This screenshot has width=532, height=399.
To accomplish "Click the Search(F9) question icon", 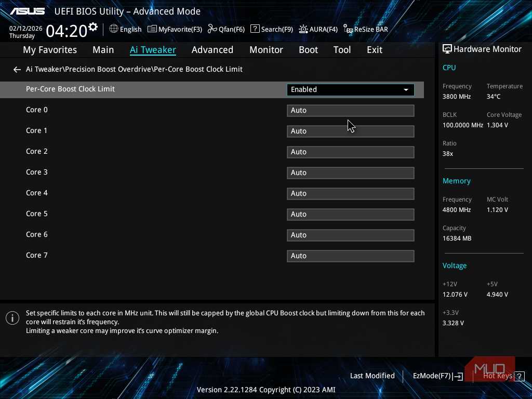I will [x=255, y=29].
